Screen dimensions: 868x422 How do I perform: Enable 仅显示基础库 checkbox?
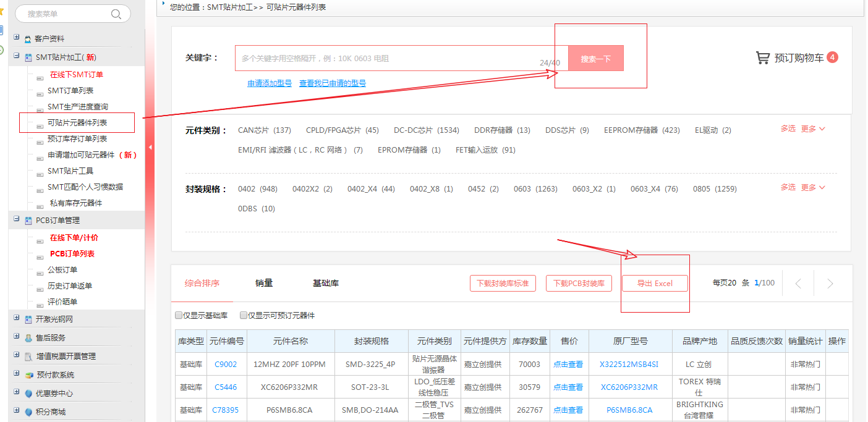(179, 316)
